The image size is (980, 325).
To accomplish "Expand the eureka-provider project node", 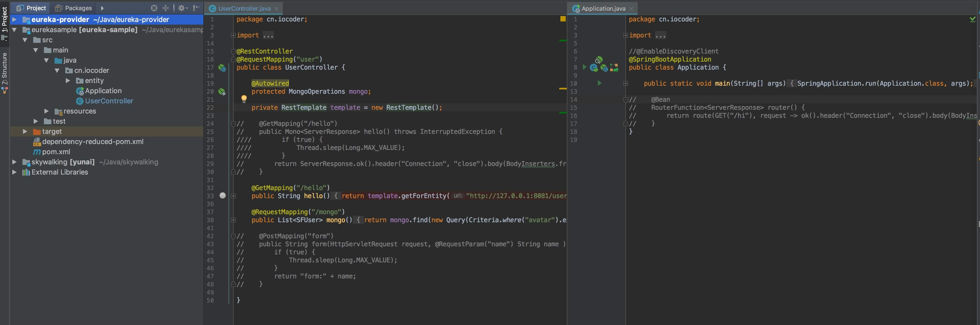I will pyautogui.click(x=15, y=19).
